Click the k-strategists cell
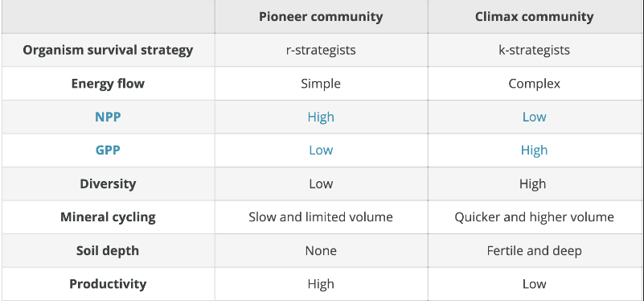Viewport: 644px width, 301px height. pos(534,50)
